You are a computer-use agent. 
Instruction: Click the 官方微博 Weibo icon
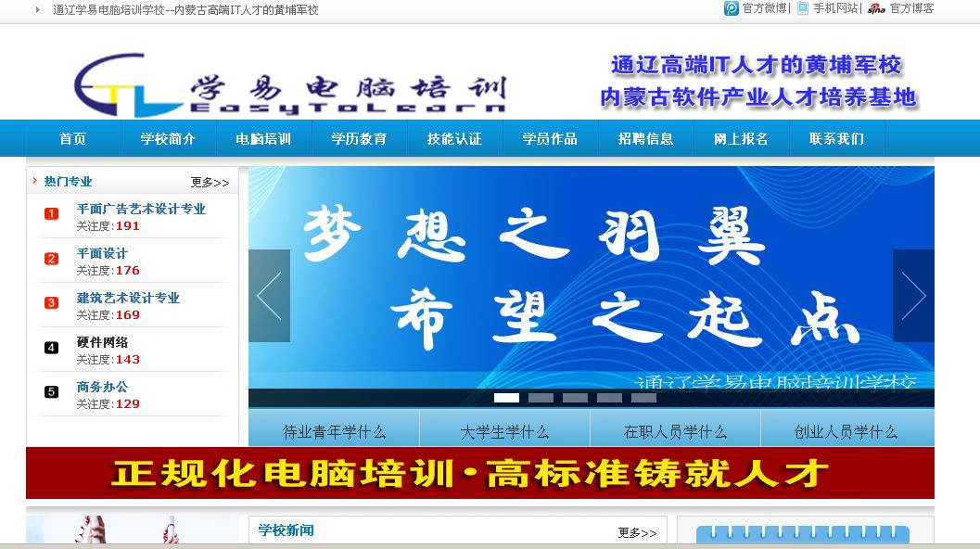click(x=732, y=8)
